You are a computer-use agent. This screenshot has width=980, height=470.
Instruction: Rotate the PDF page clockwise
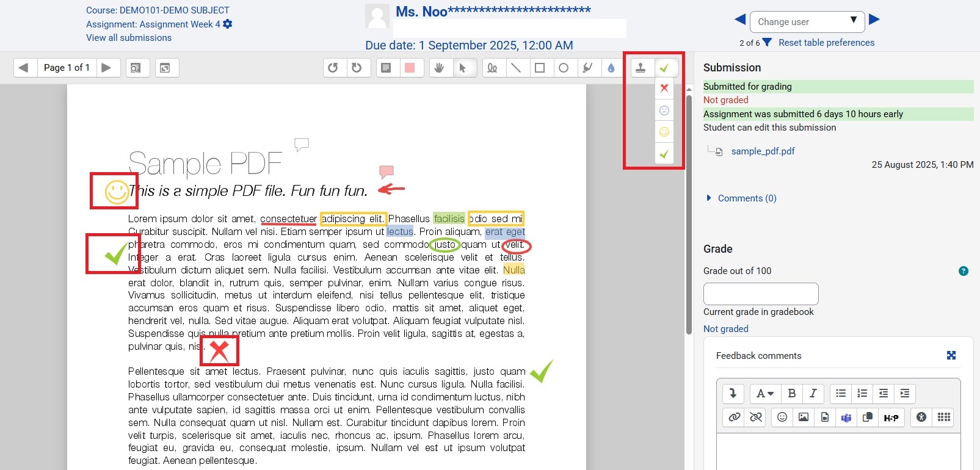357,68
